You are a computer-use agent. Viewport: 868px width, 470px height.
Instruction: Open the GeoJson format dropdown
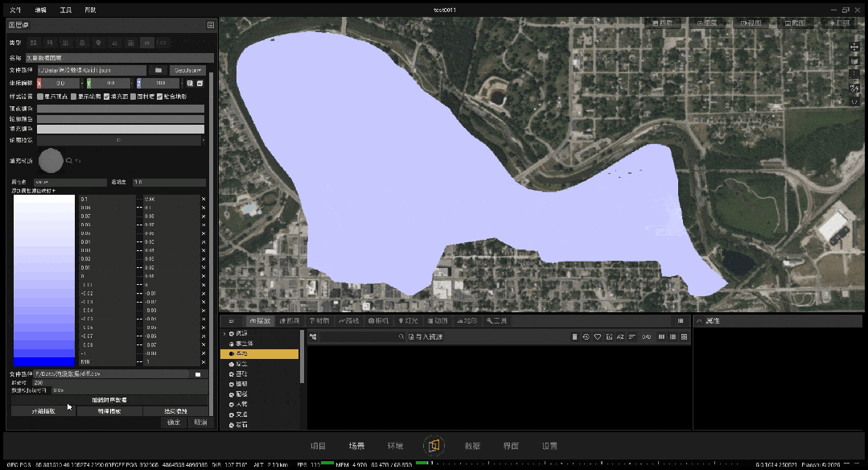pos(187,70)
